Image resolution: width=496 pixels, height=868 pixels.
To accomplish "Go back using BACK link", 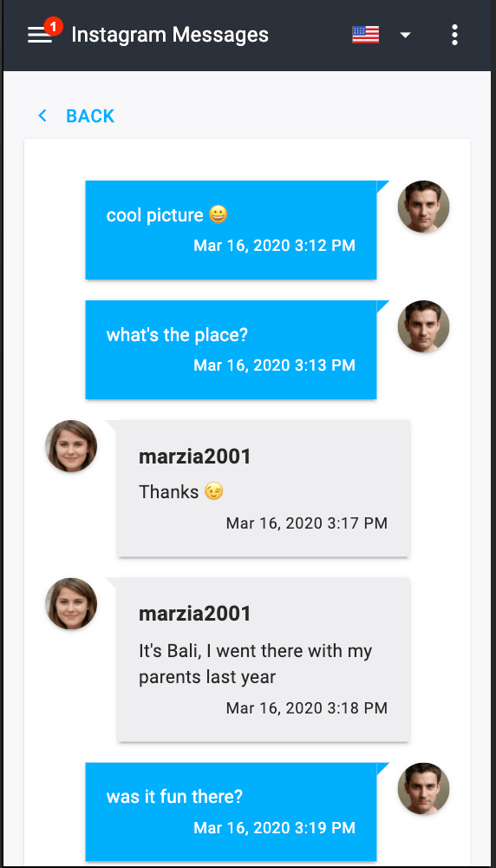I will [x=90, y=115].
